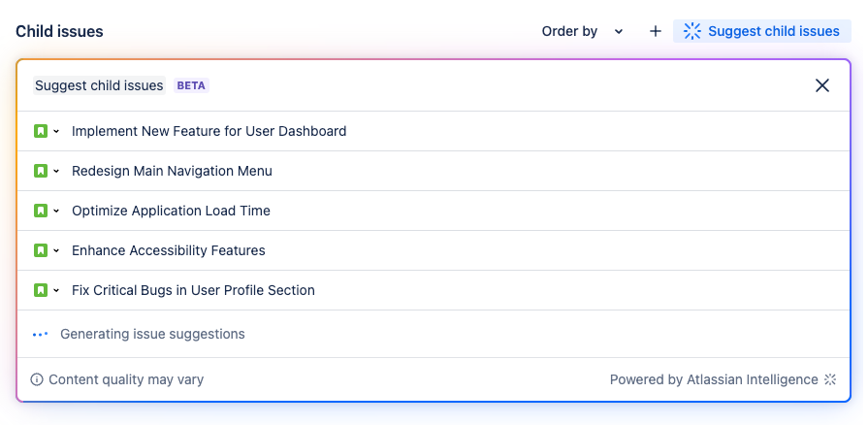868x425 pixels.
Task: Click story icon beside Optimize Application Load Time
Action: (x=40, y=211)
